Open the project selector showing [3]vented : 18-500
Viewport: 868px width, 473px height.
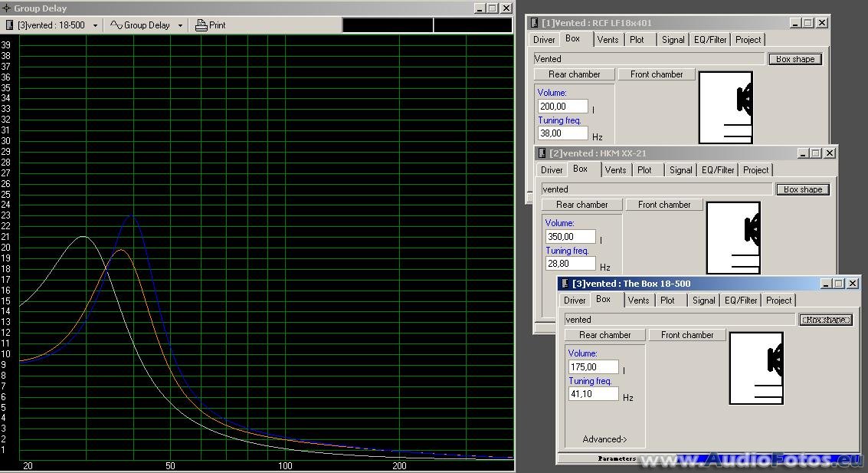(x=52, y=25)
